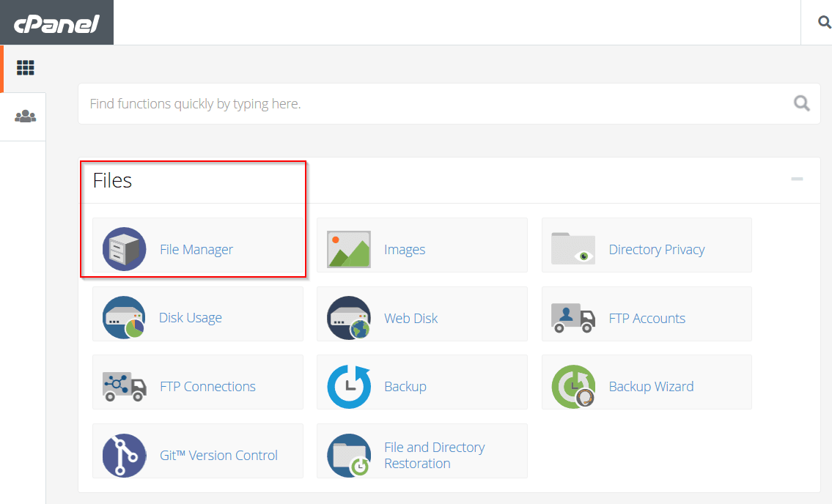Collapse the Files section with the minus icon
This screenshot has height=504, width=832.
click(797, 179)
